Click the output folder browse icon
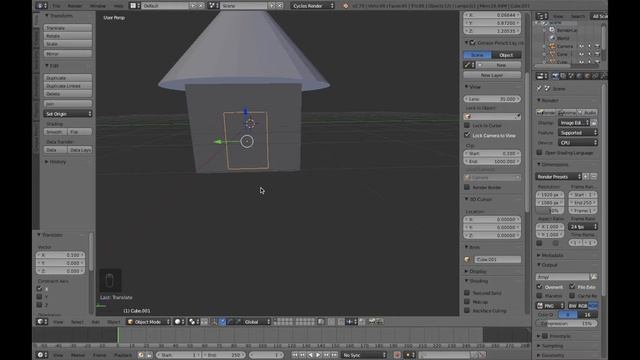640x360 pixels. (594, 277)
